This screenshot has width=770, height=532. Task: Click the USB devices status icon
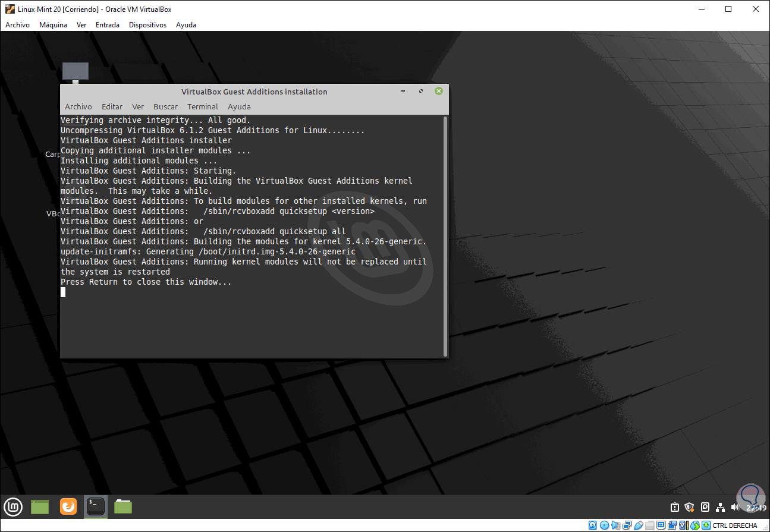tap(638, 525)
